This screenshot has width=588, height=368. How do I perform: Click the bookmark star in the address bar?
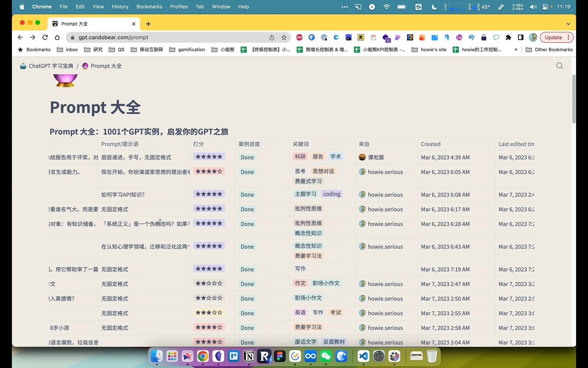[284, 37]
